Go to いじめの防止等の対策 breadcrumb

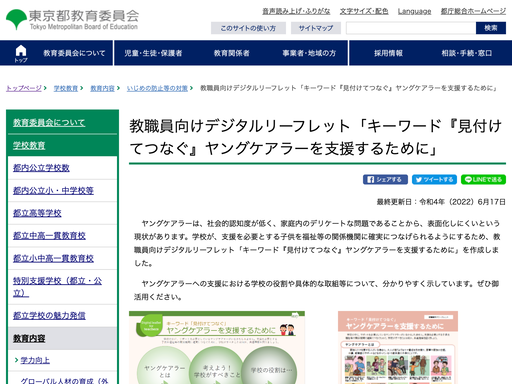coord(157,88)
